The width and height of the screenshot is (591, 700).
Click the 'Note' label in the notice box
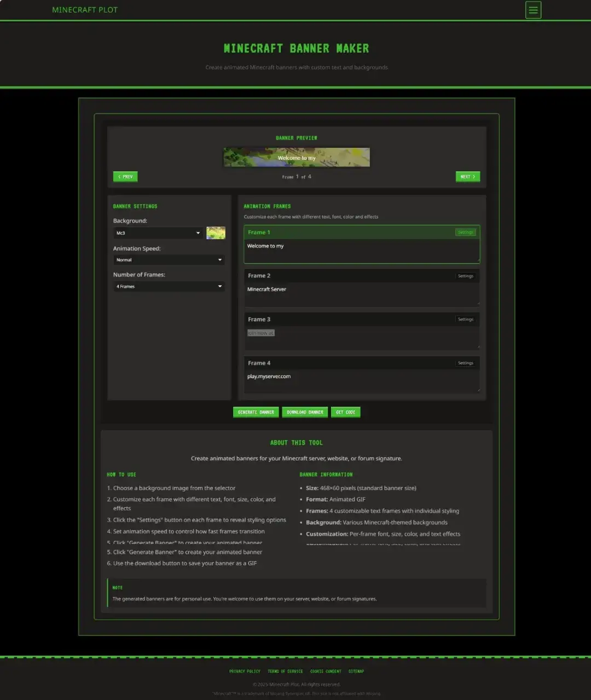click(118, 588)
